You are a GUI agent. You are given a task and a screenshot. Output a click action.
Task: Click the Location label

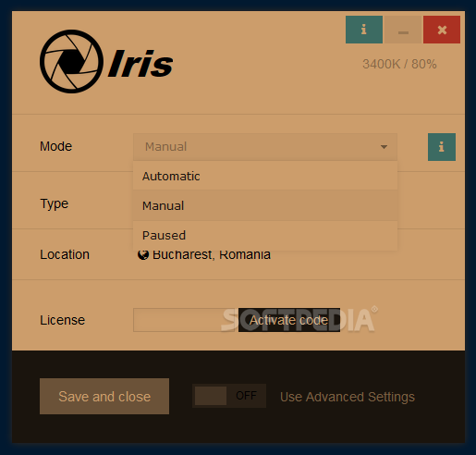tap(65, 254)
